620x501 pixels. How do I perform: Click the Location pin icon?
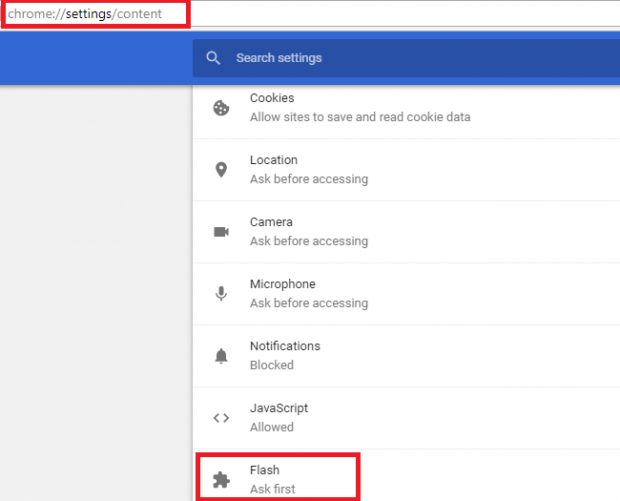[x=221, y=170]
